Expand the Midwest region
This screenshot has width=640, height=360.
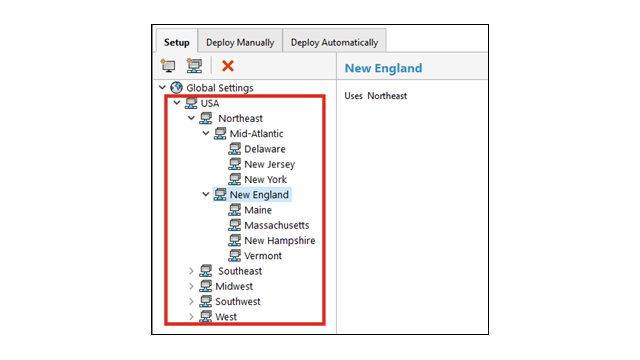tap(191, 286)
